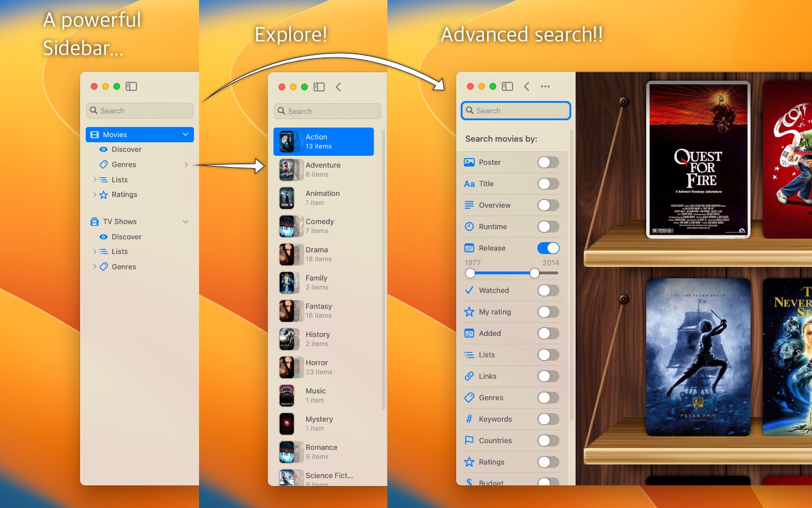Toggle sidebar icon in middle Explore window
Screen dimensions: 812x508
tap(319, 87)
